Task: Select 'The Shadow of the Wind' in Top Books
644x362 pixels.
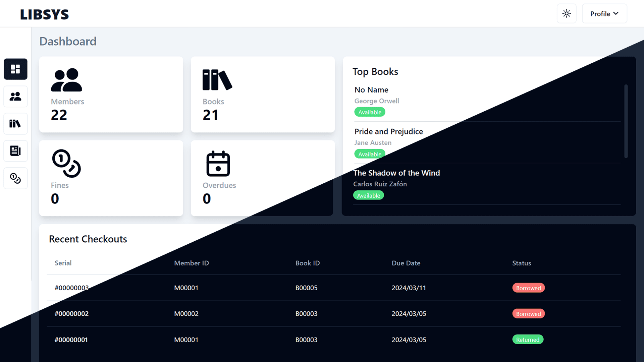Action: pos(396,173)
